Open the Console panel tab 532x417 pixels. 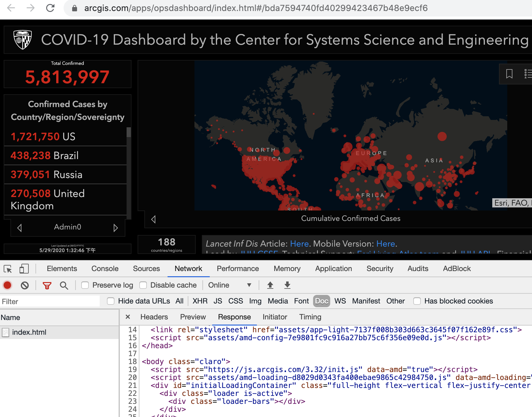click(x=105, y=269)
